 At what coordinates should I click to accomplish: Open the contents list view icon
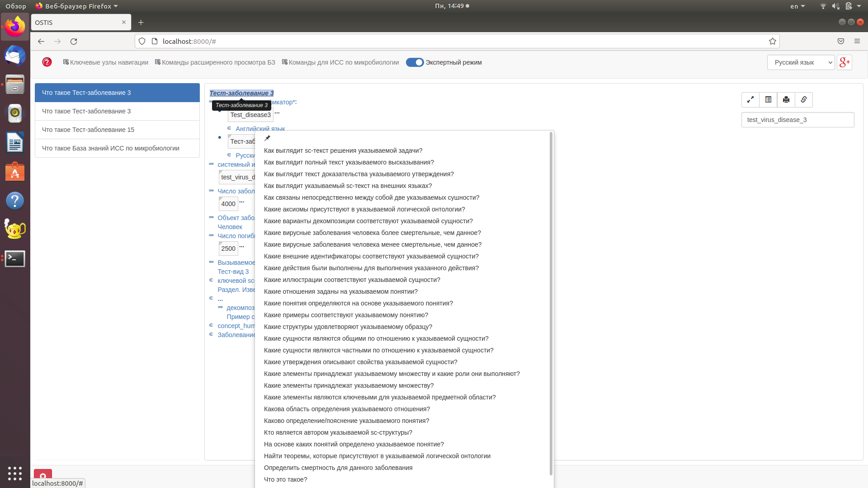[768, 100]
